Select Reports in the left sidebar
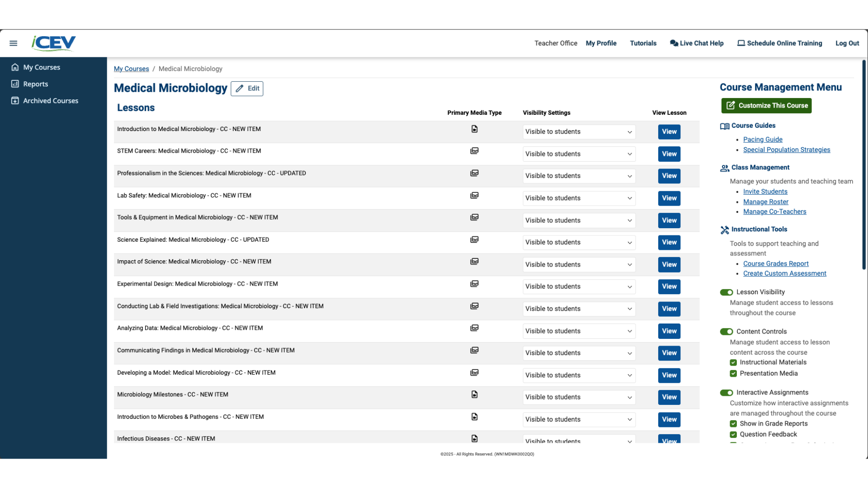 [36, 84]
